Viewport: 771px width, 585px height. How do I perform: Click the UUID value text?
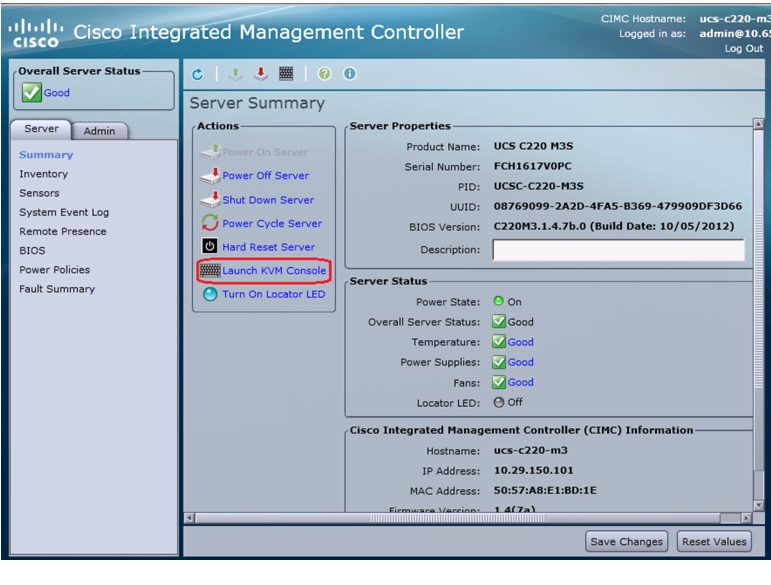tap(618, 206)
